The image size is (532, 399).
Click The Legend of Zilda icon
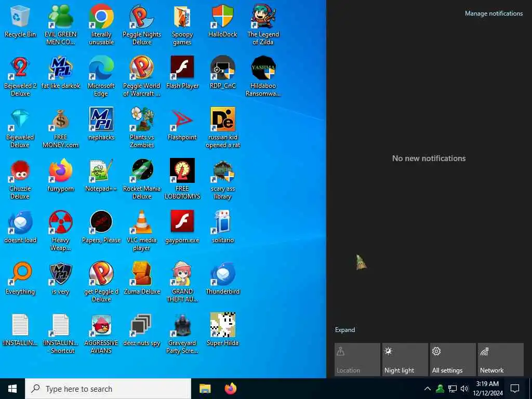[263, 25]
